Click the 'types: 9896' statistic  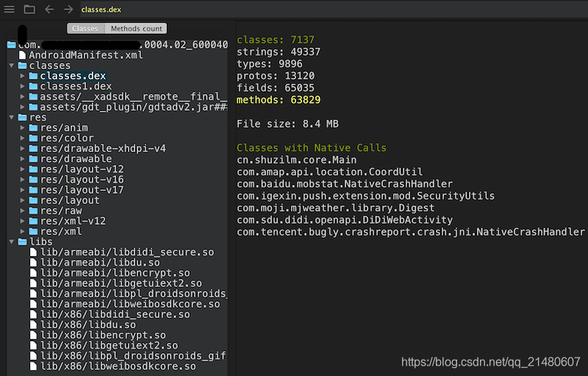coord(270,64)
